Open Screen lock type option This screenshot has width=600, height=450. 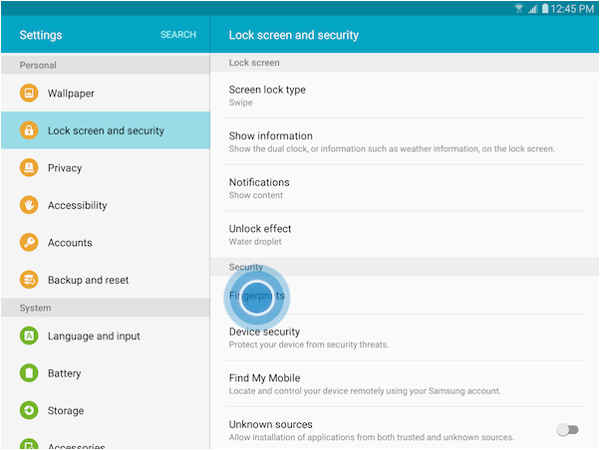click(x=404, y=95)
